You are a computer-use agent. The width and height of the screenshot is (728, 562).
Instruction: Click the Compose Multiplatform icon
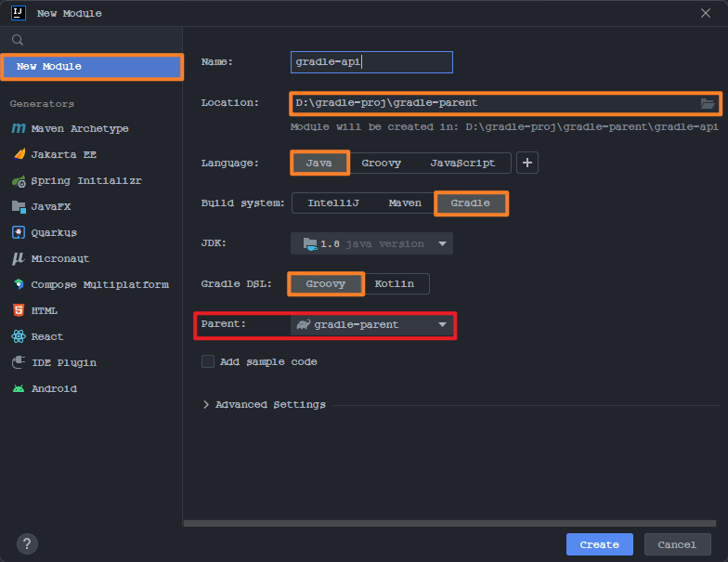click(19, 284)
